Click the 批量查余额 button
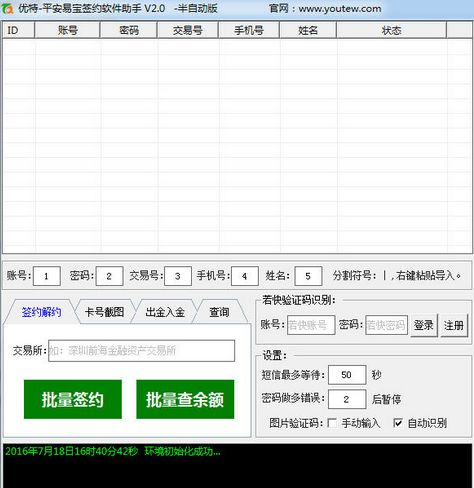This screenshot has width=474, height=488. (185, 399)
